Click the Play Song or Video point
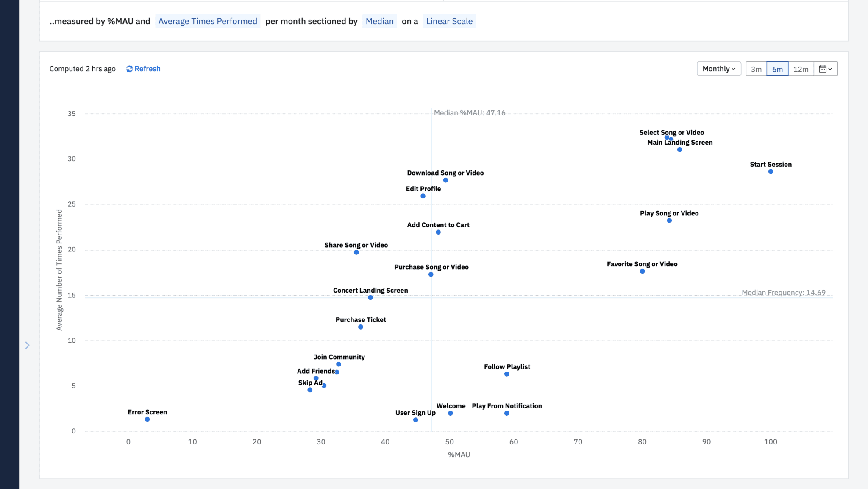This screenshot has height=489, width=868. pyautogui.click(x=668, y=220)
